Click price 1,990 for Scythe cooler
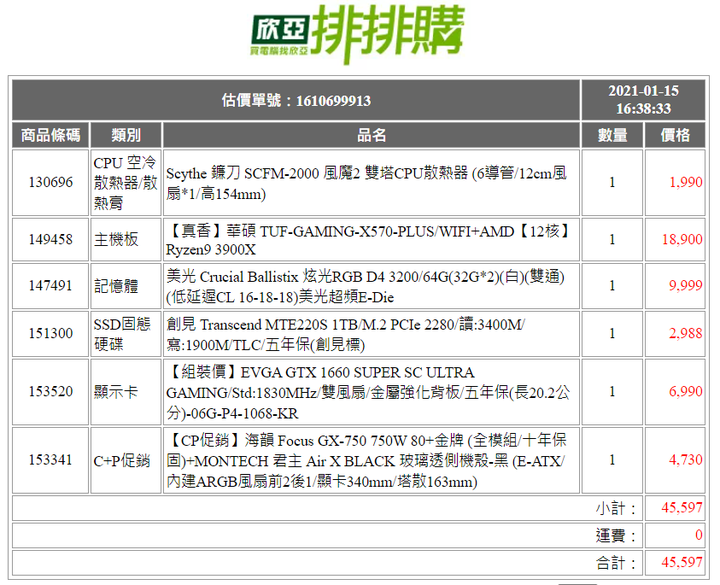This screenshot has width=720, height=585. click(x=686, y=182)
